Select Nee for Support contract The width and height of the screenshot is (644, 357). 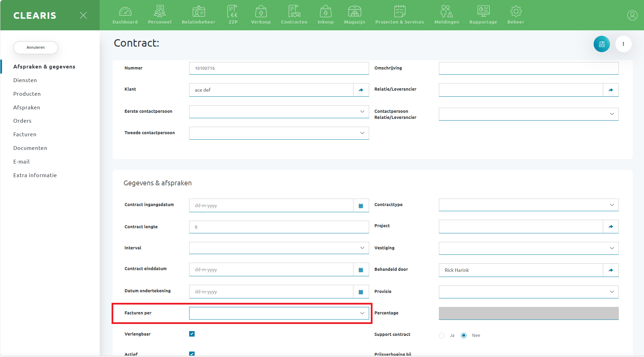point(464,336)
